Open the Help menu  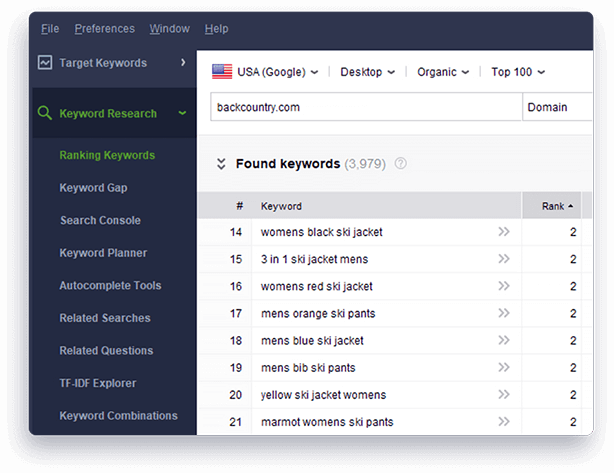click(217, 29)
